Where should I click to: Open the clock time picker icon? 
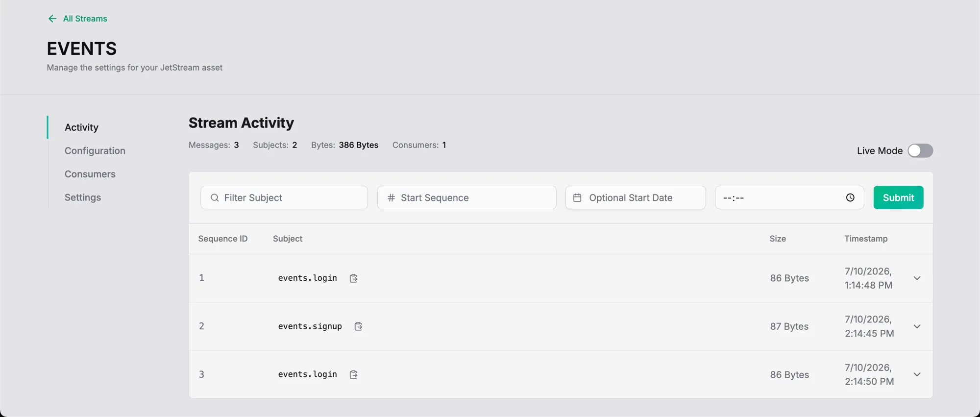click(850, 197)
